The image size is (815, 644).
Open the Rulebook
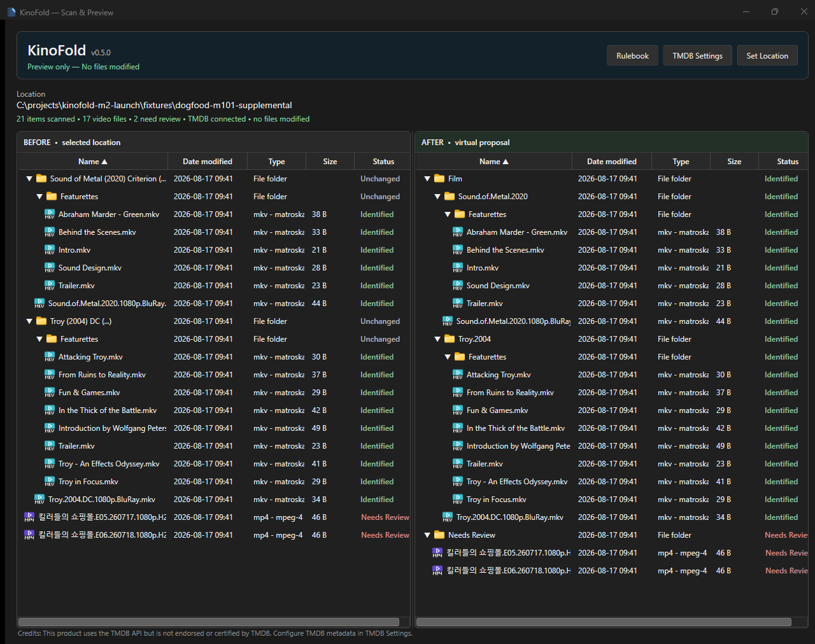coord(632,56)
